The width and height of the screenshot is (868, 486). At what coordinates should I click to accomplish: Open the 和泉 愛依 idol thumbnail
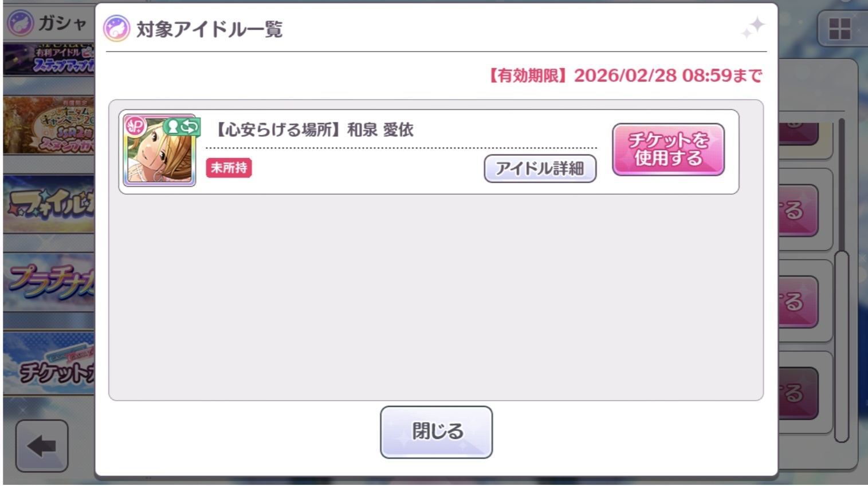click(160, 150)
